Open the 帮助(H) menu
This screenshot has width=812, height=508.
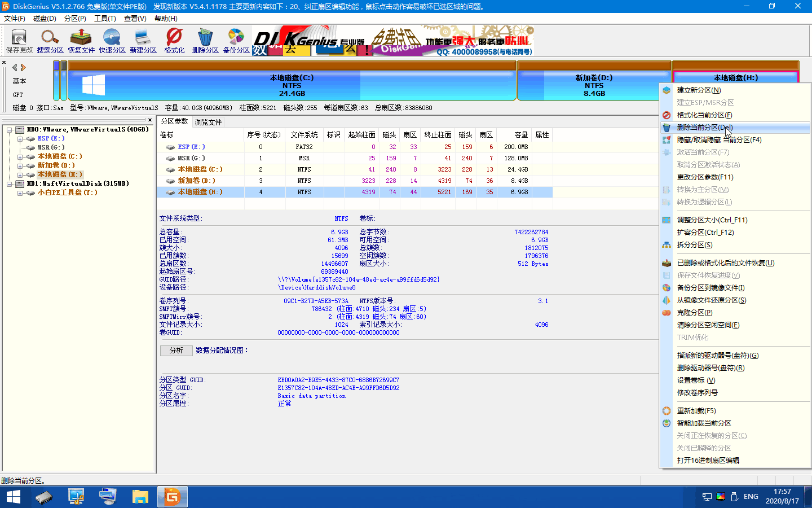166,19
